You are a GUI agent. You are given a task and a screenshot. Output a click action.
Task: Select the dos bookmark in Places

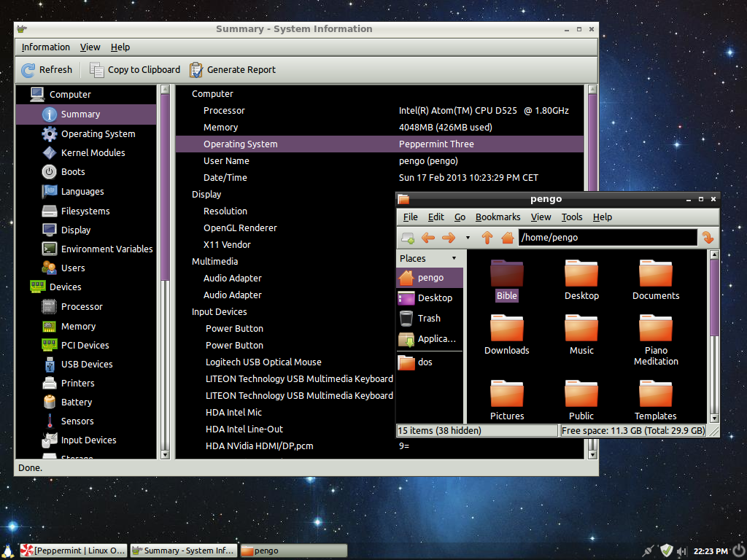tap(429, 362)
